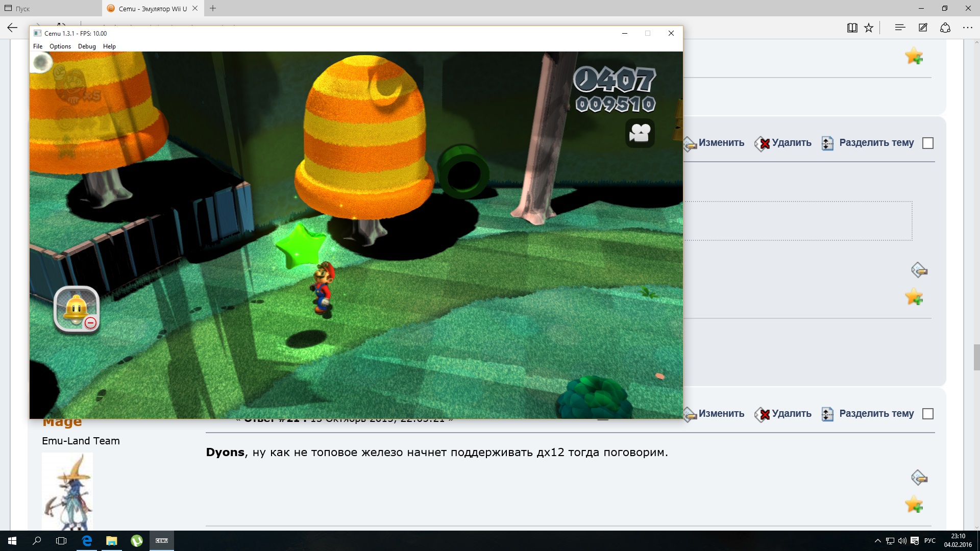Go back in the Edge browser
The width and height of the screenshot is (980, 551).
(x=13, y=28)
